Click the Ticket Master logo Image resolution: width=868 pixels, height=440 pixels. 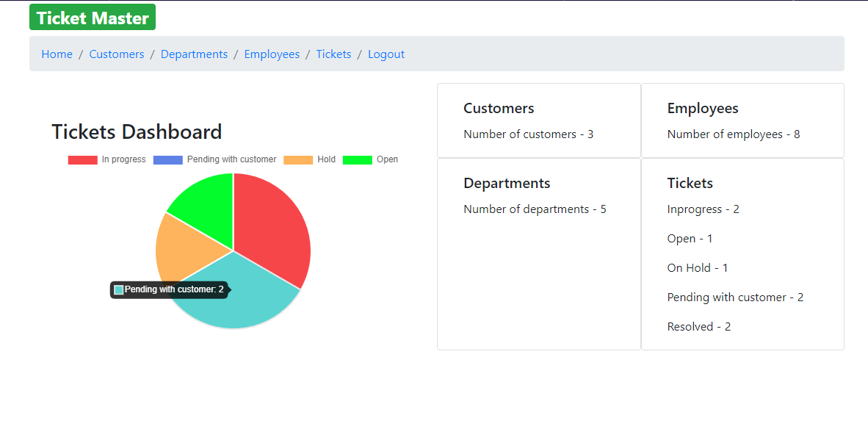point(92,16)
